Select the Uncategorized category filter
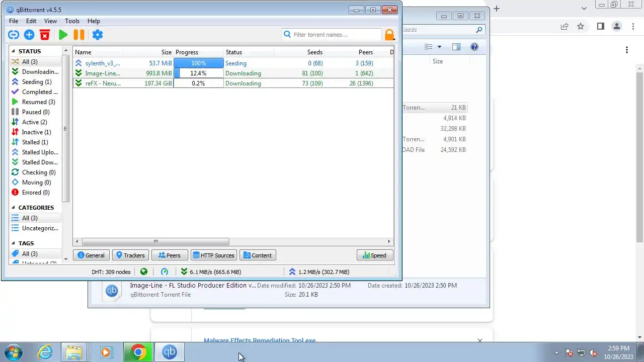 pyautogui.click(x=35, y=228)
